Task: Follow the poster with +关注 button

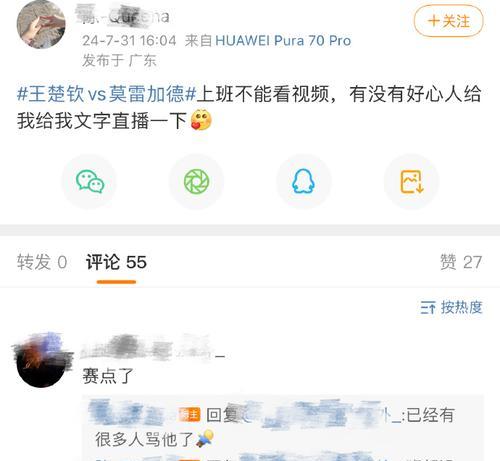Action: pyautogui.click(x=448, y=21)
